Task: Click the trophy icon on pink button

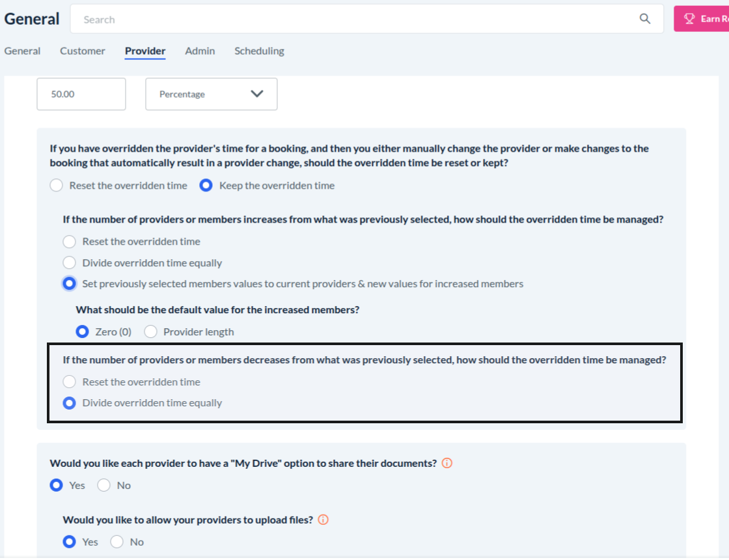Action: pos(690,19)
